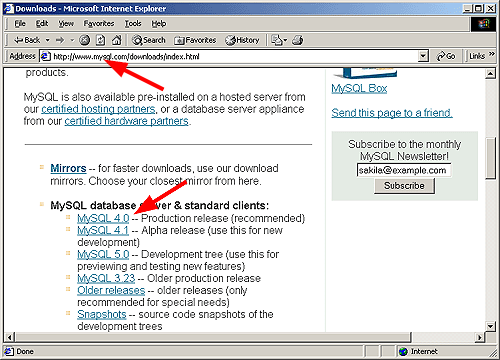
Task: Click the Subscribe button
Action: (x=404, y=186)
